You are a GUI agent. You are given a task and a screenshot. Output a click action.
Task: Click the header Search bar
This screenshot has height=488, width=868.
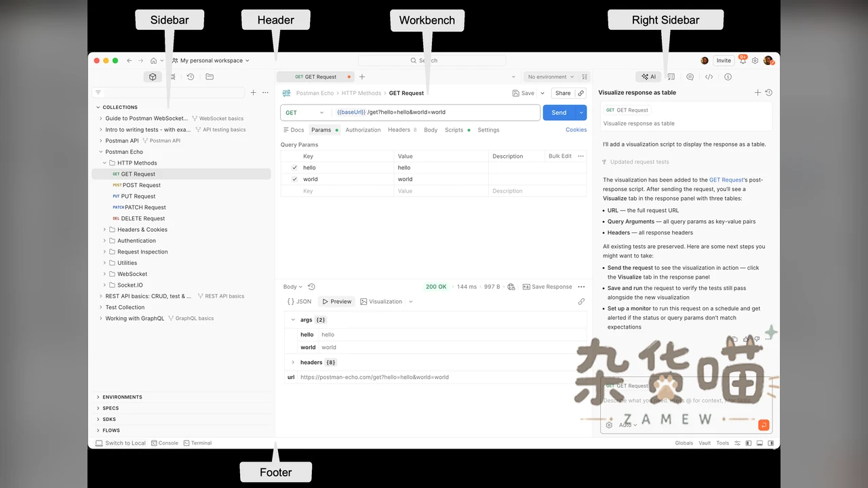click(x=432, y=60)
